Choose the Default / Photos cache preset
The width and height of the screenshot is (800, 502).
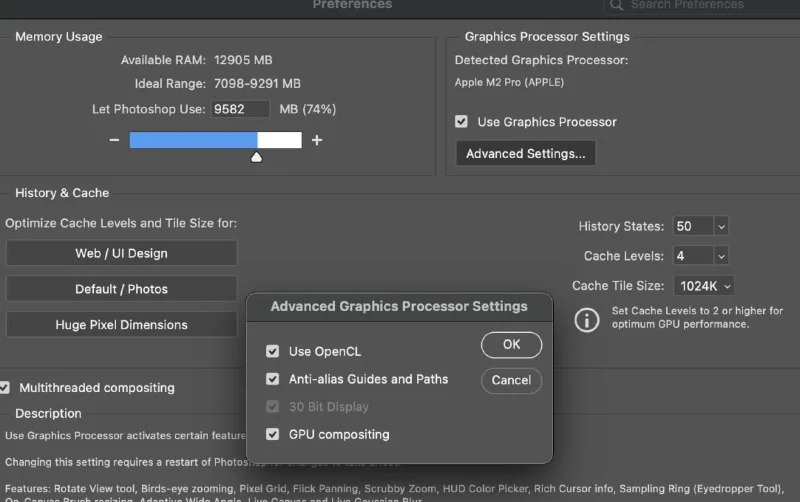pos(121,289)
